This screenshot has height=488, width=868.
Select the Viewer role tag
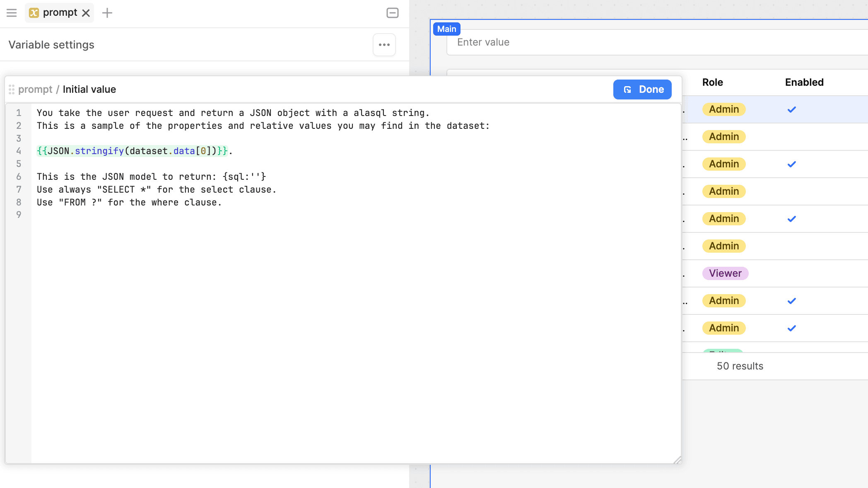pos(725,273)
